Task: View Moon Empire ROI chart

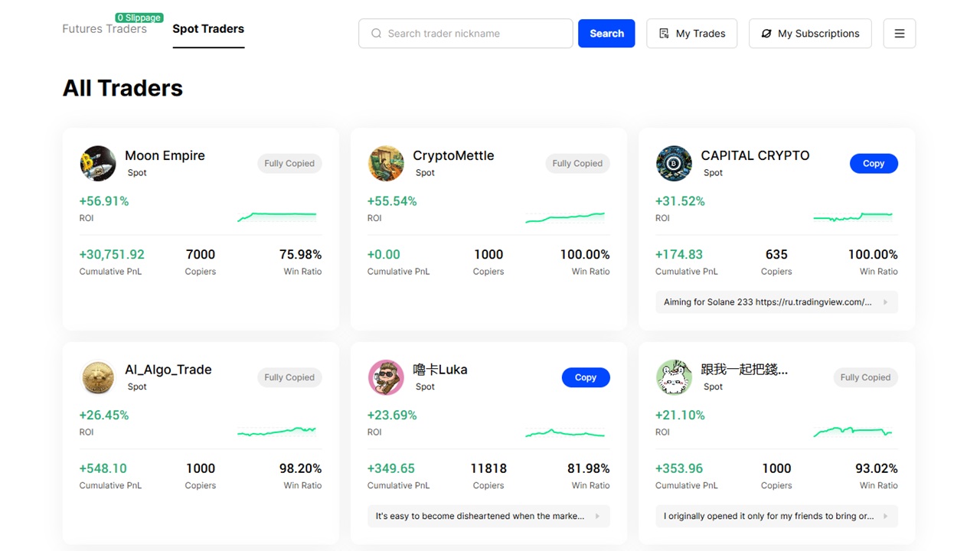Action: point(277,217)
